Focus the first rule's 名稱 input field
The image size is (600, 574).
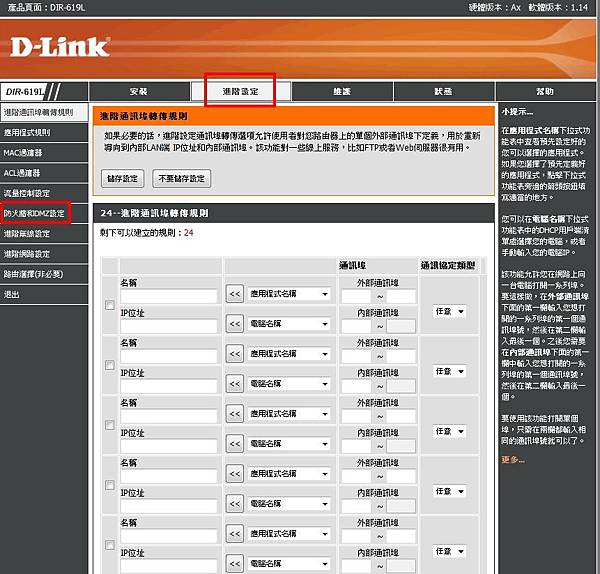point(169,296)
